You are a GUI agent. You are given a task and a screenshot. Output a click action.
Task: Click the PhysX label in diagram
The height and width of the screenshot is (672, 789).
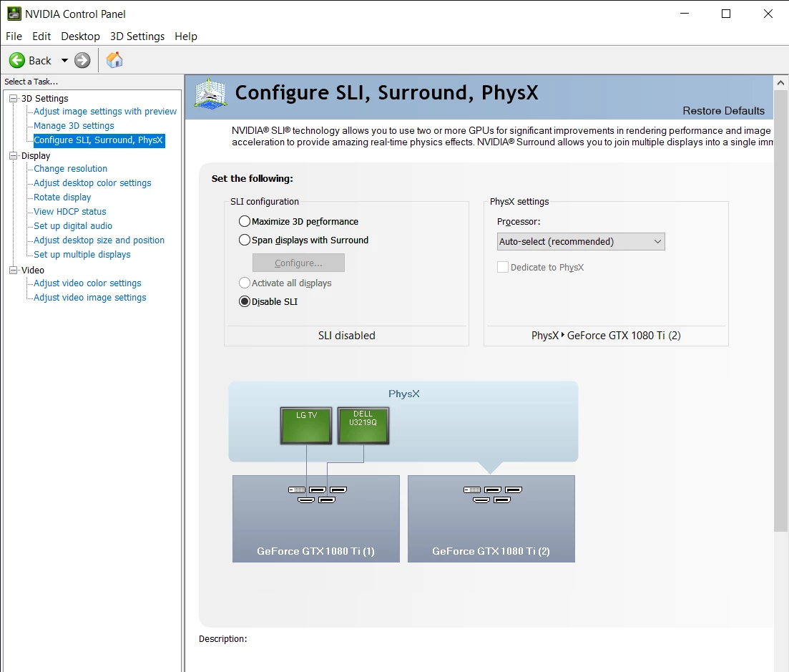[403, 394]
